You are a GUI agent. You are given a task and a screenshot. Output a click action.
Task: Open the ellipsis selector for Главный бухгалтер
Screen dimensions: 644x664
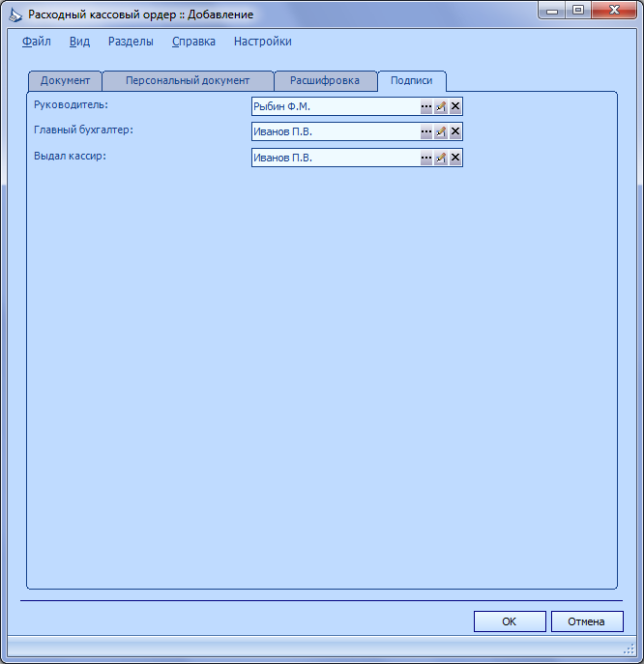426,132
